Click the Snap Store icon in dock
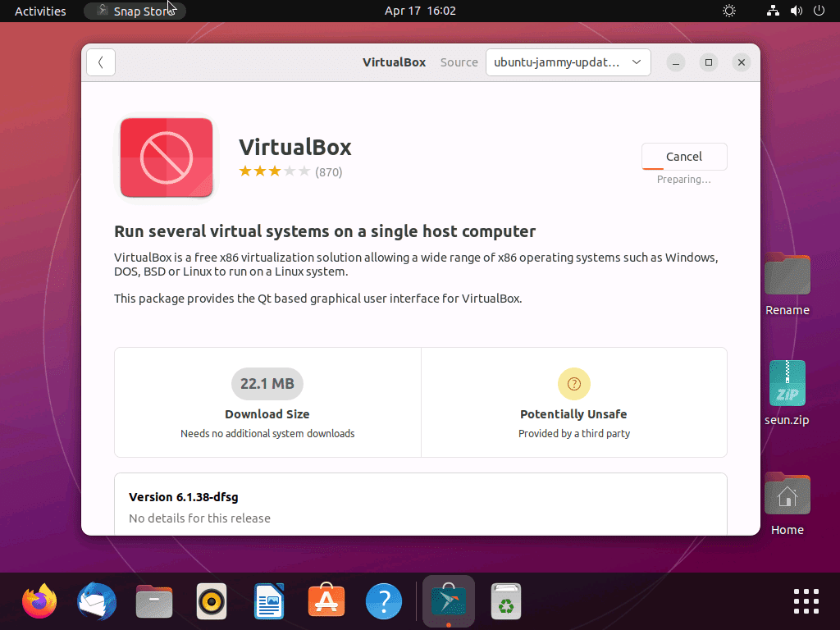Screen dimensions: 840x630 (449, 601)
